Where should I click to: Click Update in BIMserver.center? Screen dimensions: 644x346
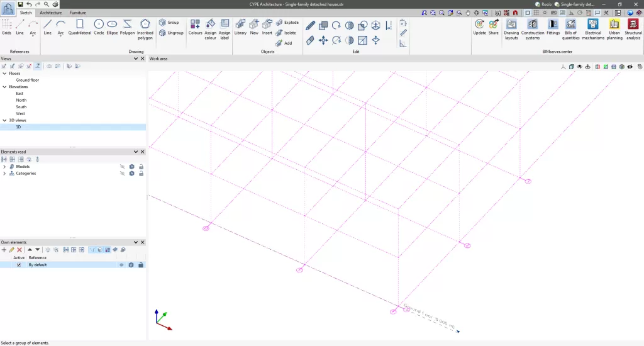[x=479, y=27]
